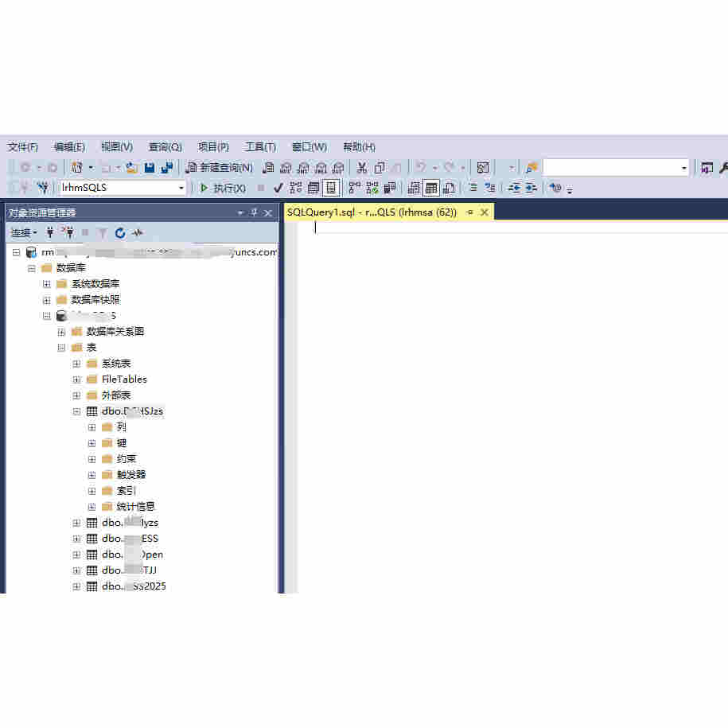Screen dimensions: 728x728
Task: Expand the FileTables folder
Action: click(x=76, y=380)
